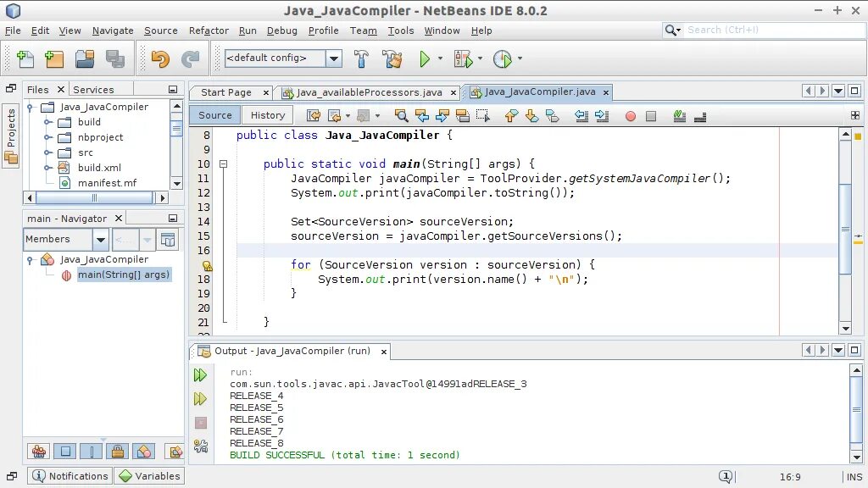This screenshot has width=868, height=488.
Task: Click the Stop Macro Recording square icon
Action: pyautogui.click(x=651, y=116)
